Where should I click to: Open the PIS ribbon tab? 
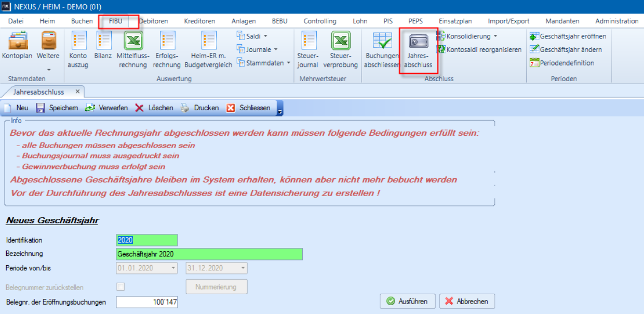(x=388, y=21)
